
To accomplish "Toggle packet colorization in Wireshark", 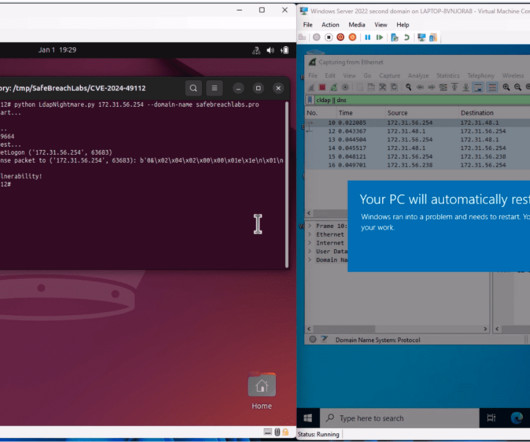I will 492,87.
